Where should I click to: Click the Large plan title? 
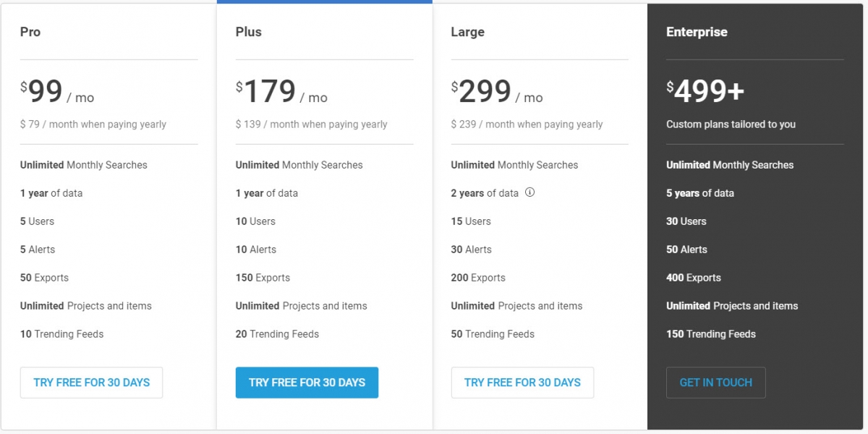(467, 32)
